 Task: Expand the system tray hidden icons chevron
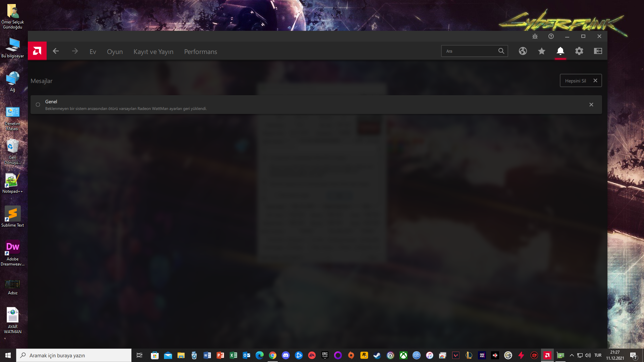(x=572, y=355)
